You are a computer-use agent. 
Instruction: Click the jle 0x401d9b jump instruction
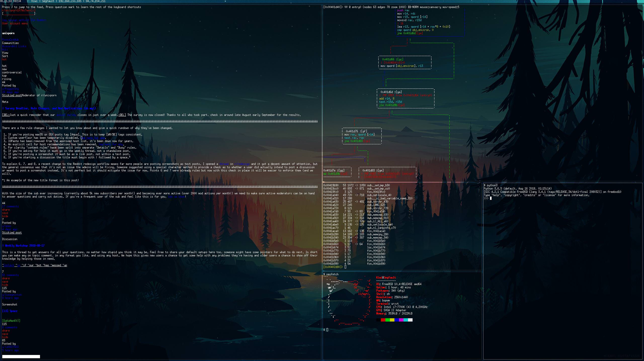[x=392, y=105]
